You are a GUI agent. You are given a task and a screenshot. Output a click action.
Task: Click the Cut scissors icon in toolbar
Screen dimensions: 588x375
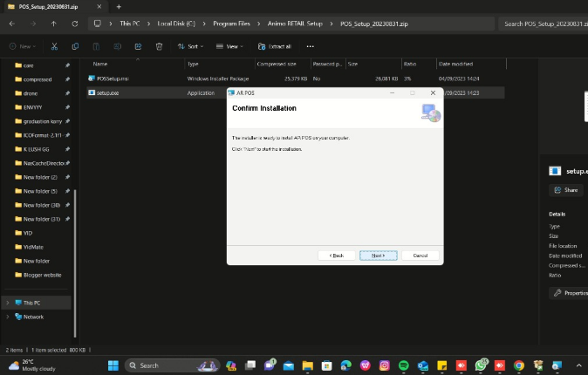tap(54, 46)
